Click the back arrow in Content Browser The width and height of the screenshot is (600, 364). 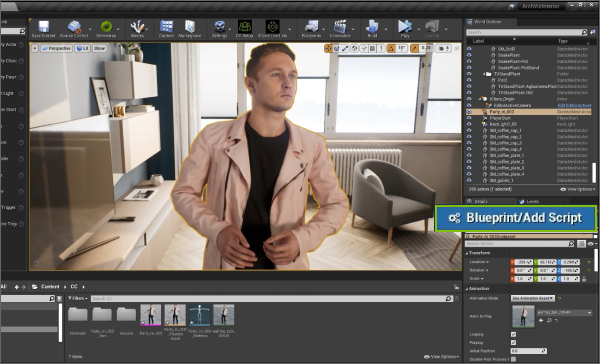[17, 287]
